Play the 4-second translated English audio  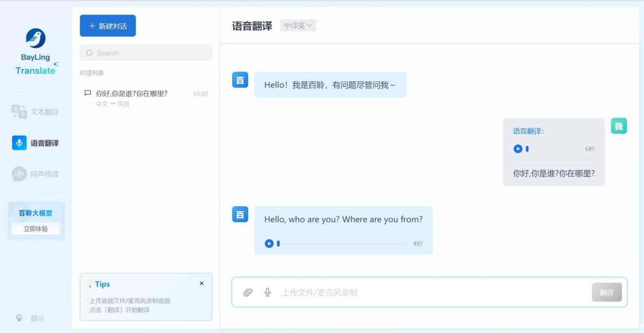pyautogui.click(x=269, y=244)
